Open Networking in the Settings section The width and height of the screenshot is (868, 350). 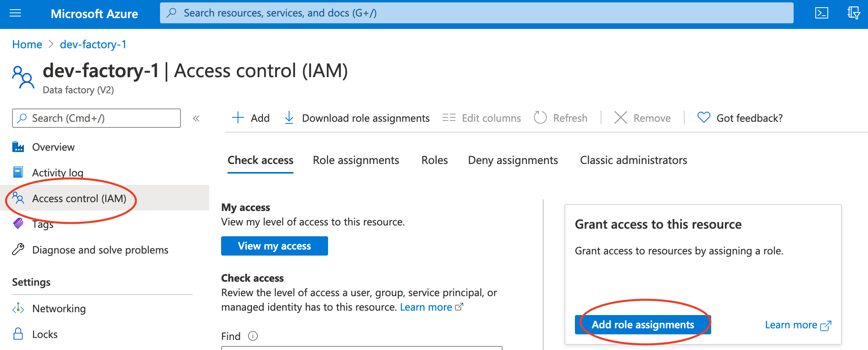point(59,309)
